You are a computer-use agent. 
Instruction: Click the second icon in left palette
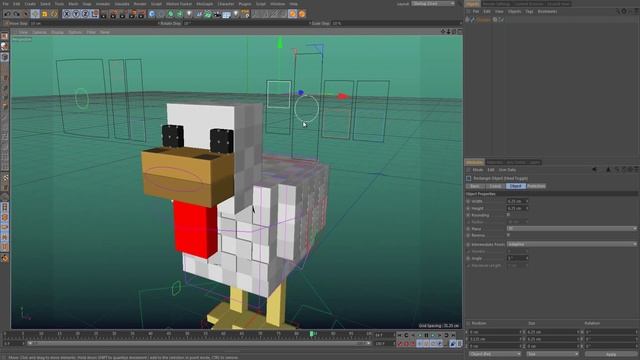click(4, 47)
